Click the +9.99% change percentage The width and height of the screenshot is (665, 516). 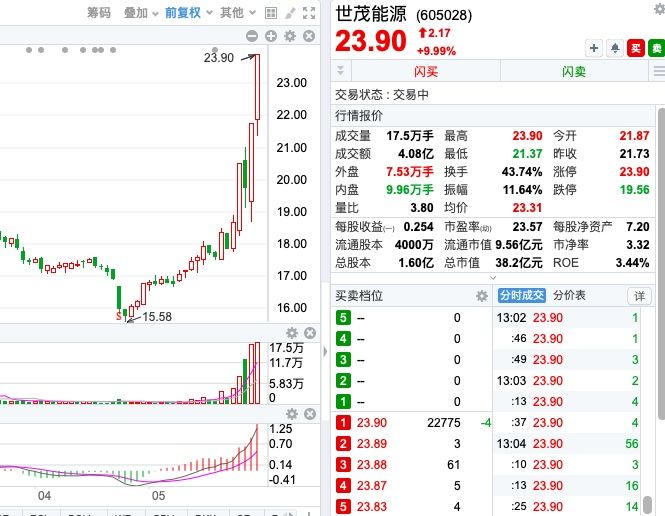pos(436,51)
